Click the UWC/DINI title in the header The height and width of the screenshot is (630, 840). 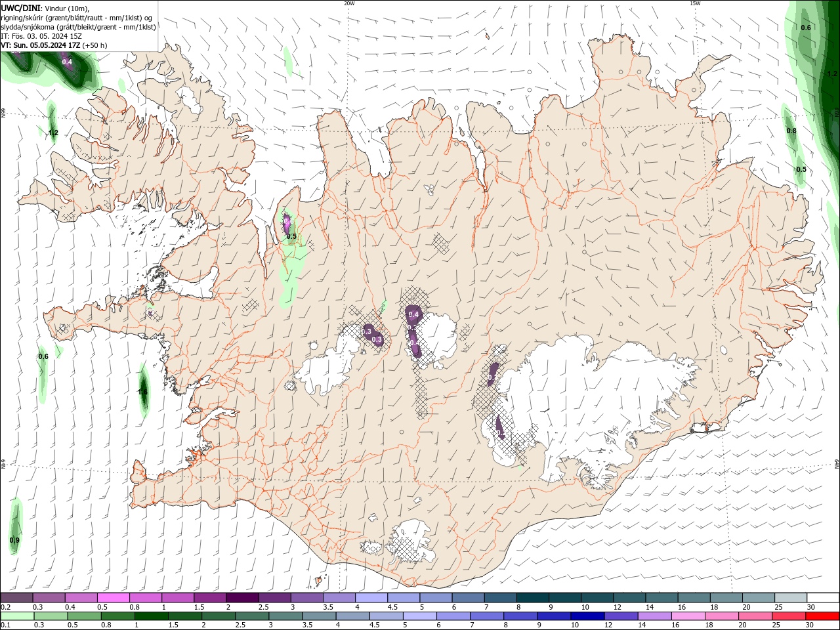click(x=20, y=8)
